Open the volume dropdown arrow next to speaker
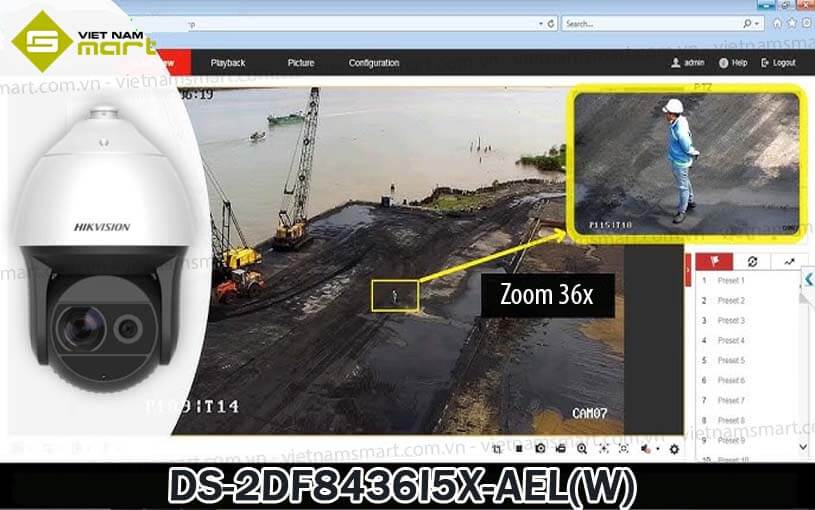 coord(658,449)
